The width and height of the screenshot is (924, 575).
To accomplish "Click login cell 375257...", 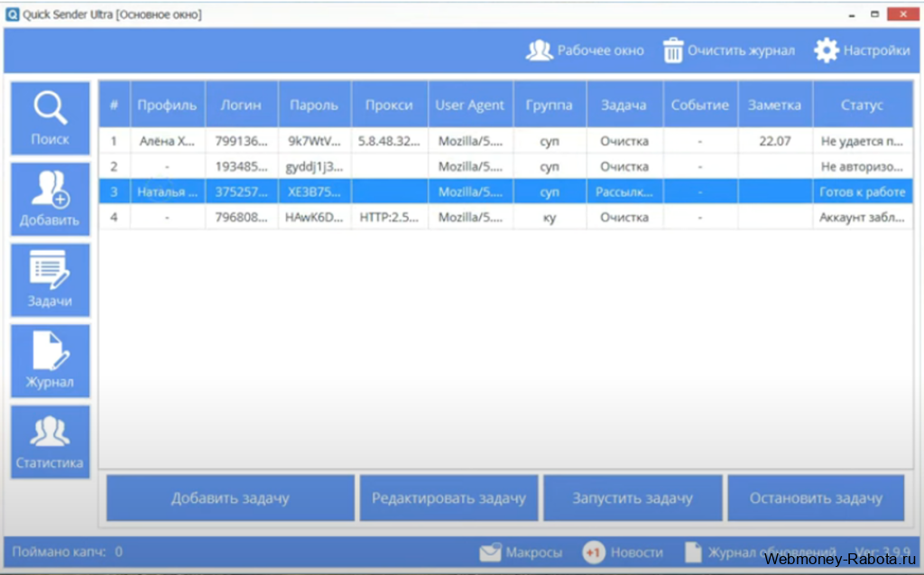I will pos(241,191).
